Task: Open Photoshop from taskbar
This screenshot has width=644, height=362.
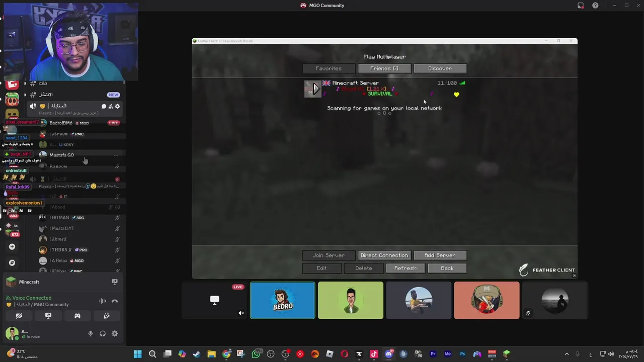Action: pos(462,354)
